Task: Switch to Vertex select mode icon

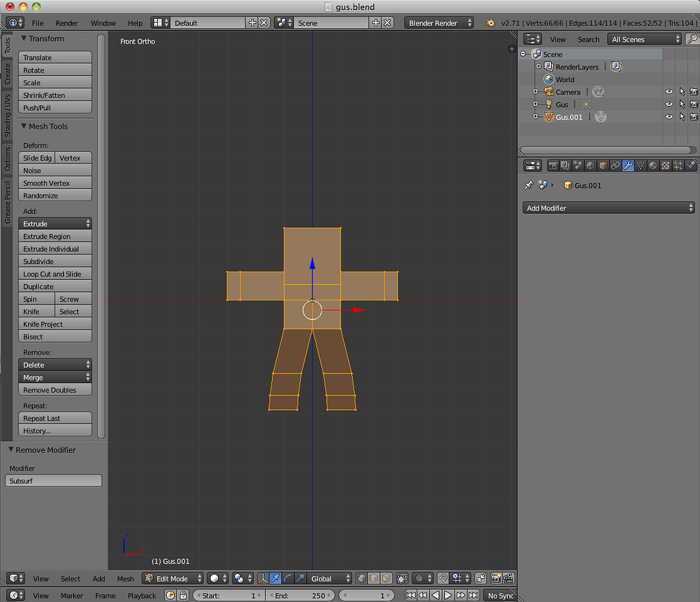Action: (361, 578)
